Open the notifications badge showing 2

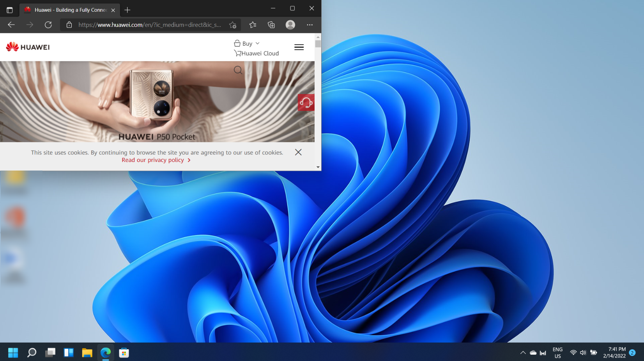coord(632,353)
